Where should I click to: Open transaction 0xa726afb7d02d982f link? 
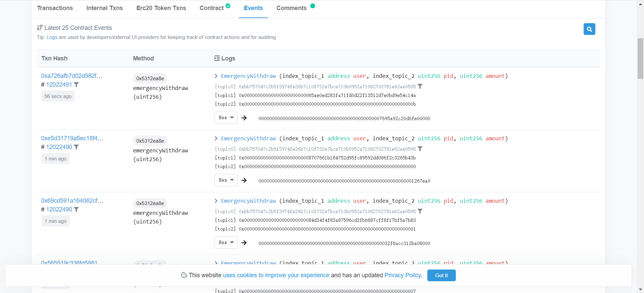point(71,76)
